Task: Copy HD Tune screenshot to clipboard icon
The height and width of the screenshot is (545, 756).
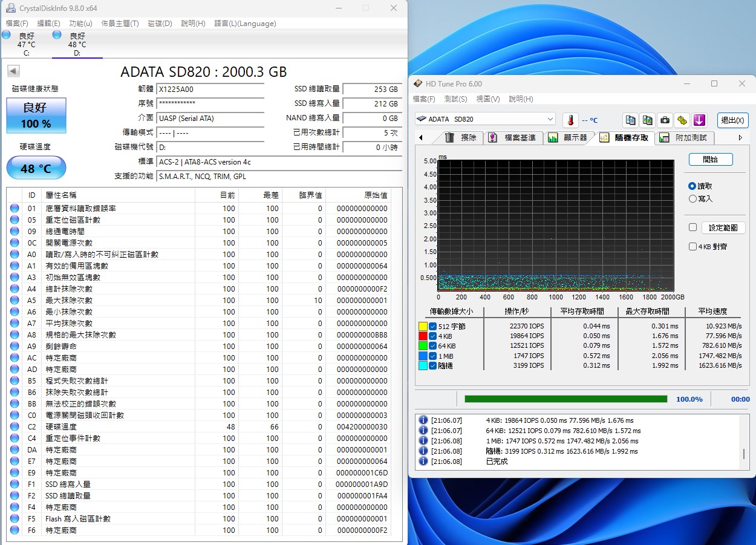Action: [x=648, y=120]
